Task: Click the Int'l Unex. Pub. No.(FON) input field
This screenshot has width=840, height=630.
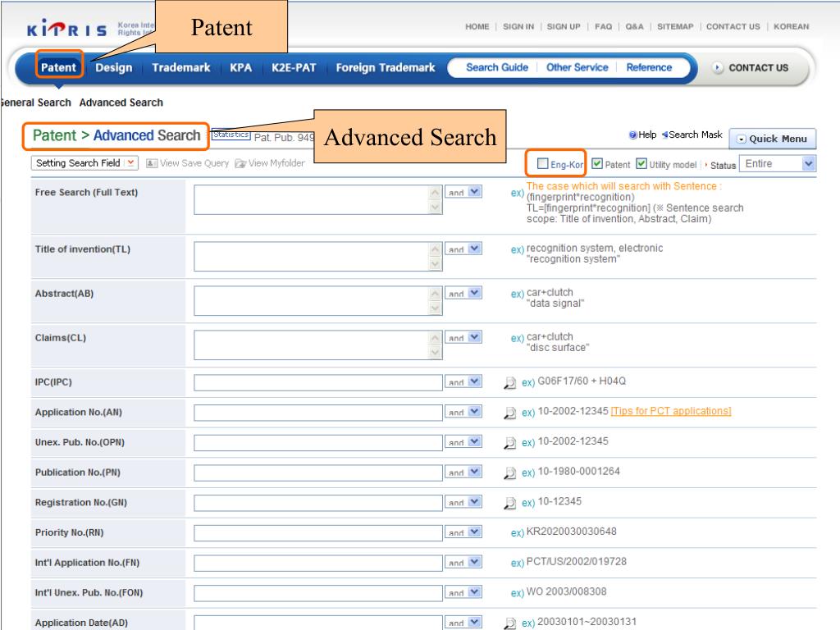Action: pos(318,593)
